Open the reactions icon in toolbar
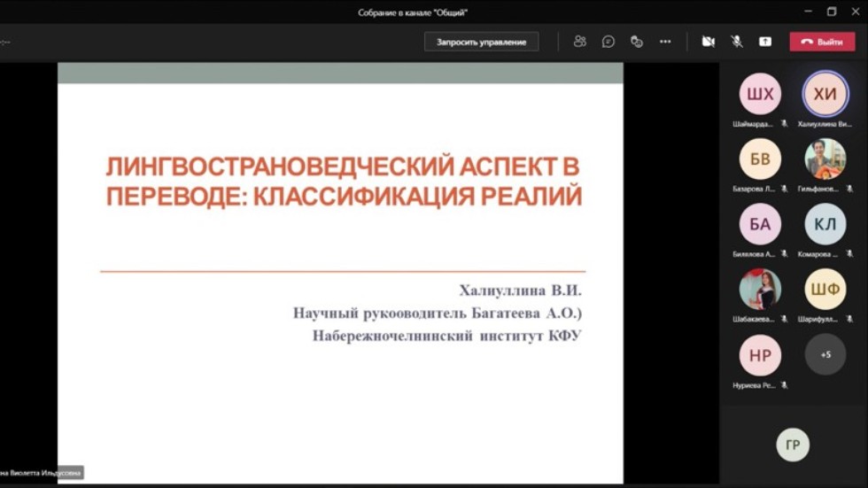Screen dimensions: 868x488 point(637,42)
